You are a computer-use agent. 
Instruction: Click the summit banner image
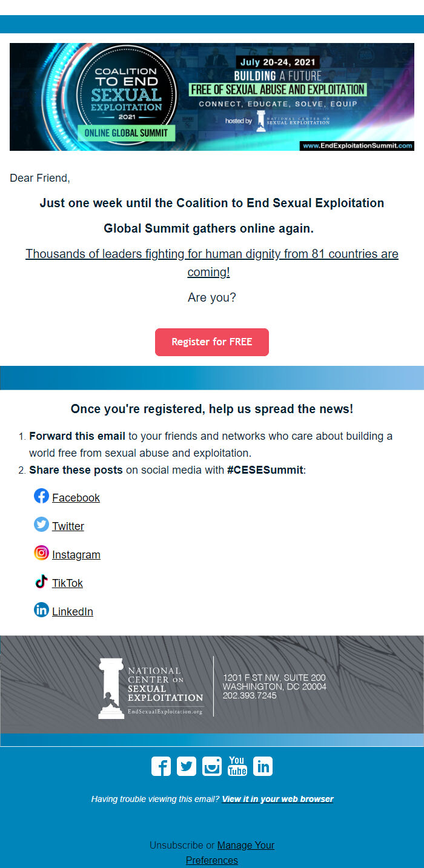[212, 97]
